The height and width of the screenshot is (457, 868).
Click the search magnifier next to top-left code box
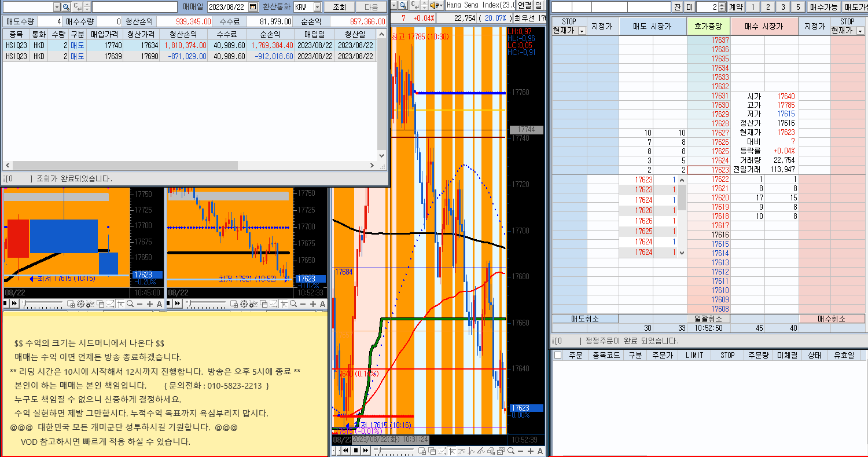tap(66, 7)
